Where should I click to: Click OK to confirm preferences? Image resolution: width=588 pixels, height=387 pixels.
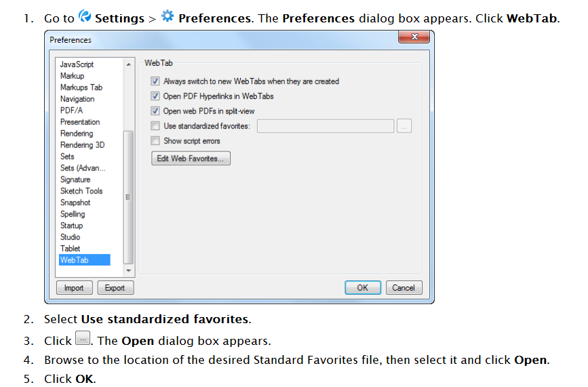click(363, 288)
